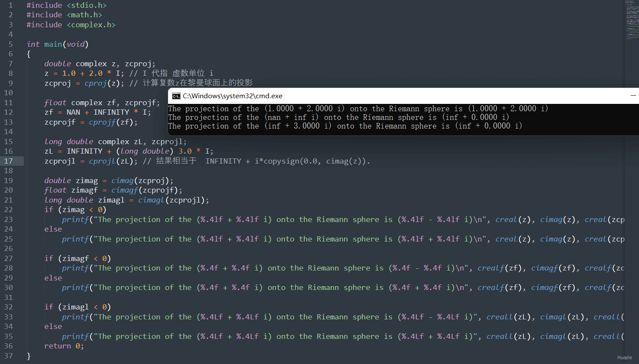Click the third console output line

coord(345,126)
